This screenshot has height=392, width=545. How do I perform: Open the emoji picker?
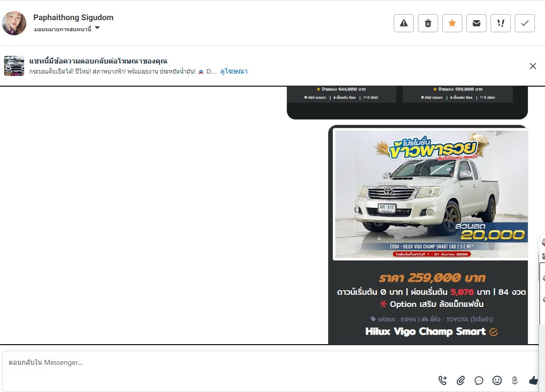click(497, 380)
